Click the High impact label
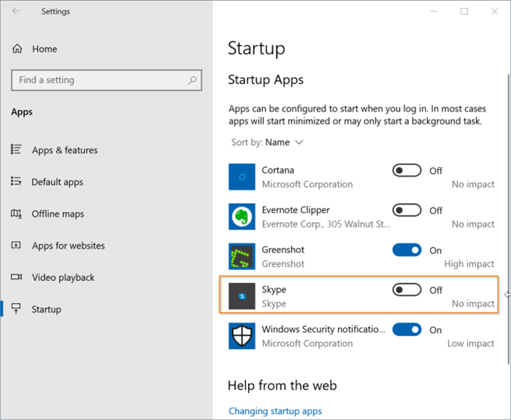The width and height of the screenshot is (511, 420). 469,264
